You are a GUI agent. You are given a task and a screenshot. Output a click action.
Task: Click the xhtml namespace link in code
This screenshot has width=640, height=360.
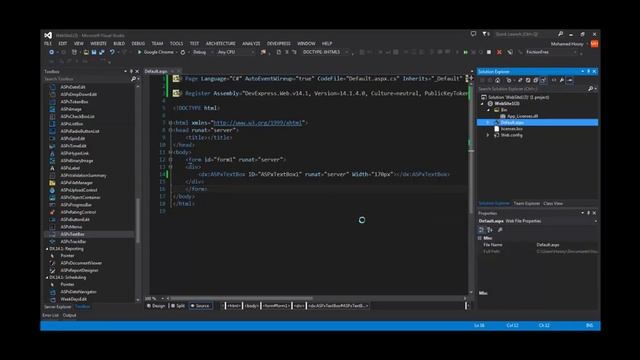coord(258,122)
